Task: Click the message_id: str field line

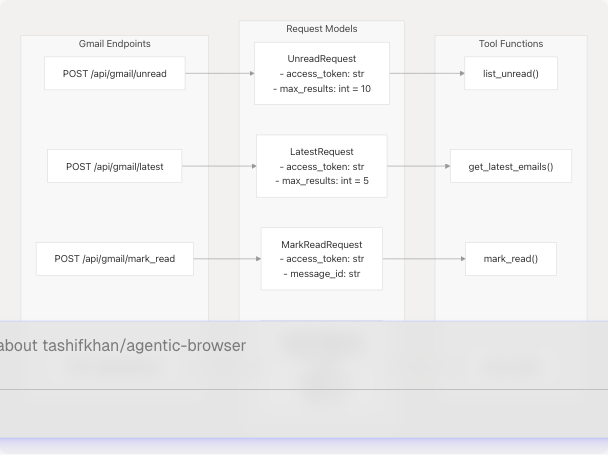Action: [x=321, y=273]
